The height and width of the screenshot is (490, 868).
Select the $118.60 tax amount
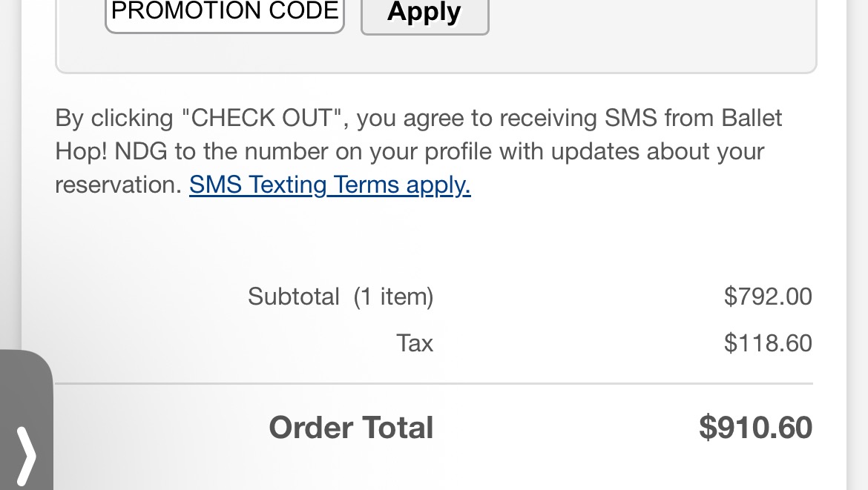pos(768,343)
